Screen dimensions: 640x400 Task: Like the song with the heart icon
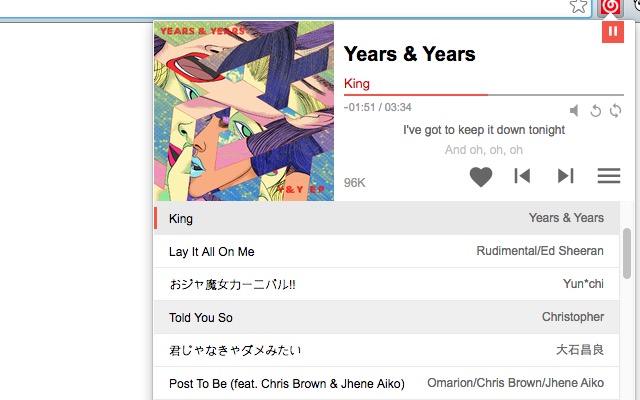(x=481, y=177)
